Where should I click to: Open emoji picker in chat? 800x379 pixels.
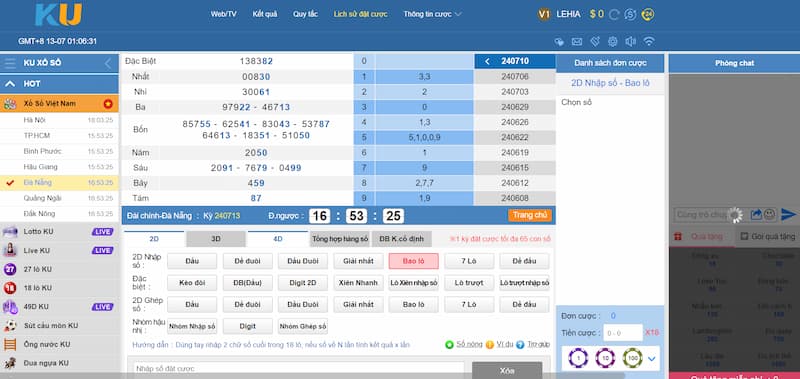click(x=769, y=215)
